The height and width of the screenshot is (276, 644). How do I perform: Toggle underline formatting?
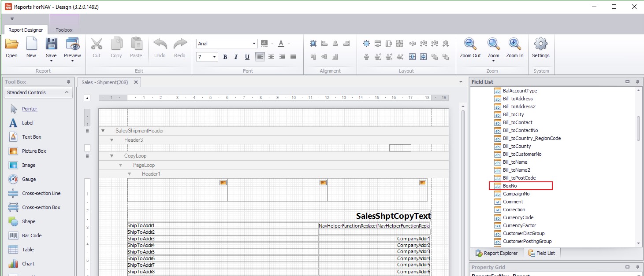click(247, 57)
